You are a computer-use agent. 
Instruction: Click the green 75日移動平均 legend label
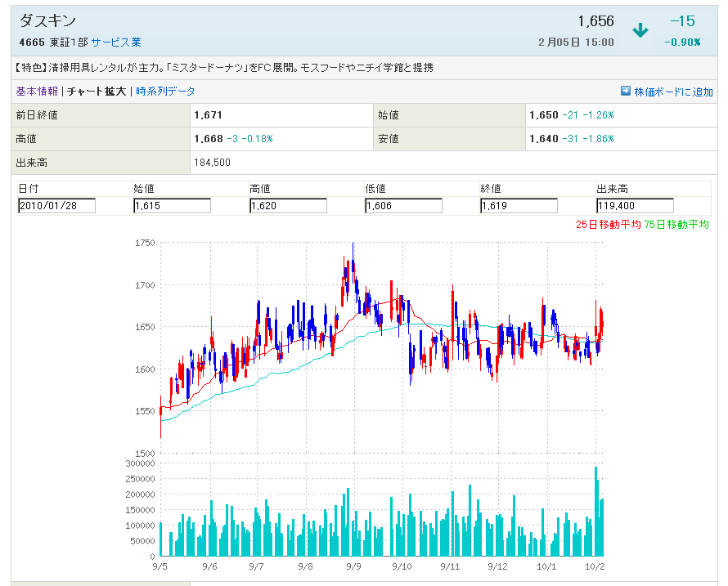click(676, 224)
